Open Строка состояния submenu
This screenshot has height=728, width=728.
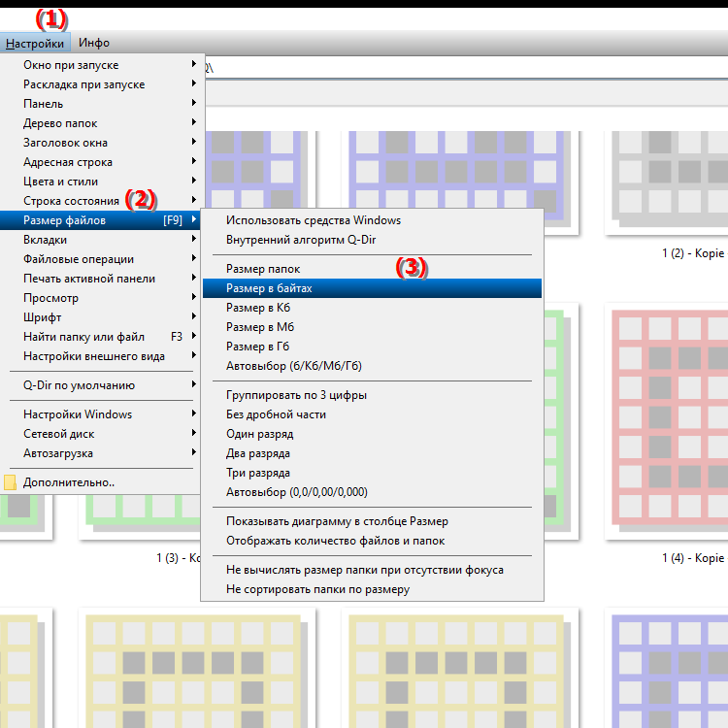click(101, 201)
